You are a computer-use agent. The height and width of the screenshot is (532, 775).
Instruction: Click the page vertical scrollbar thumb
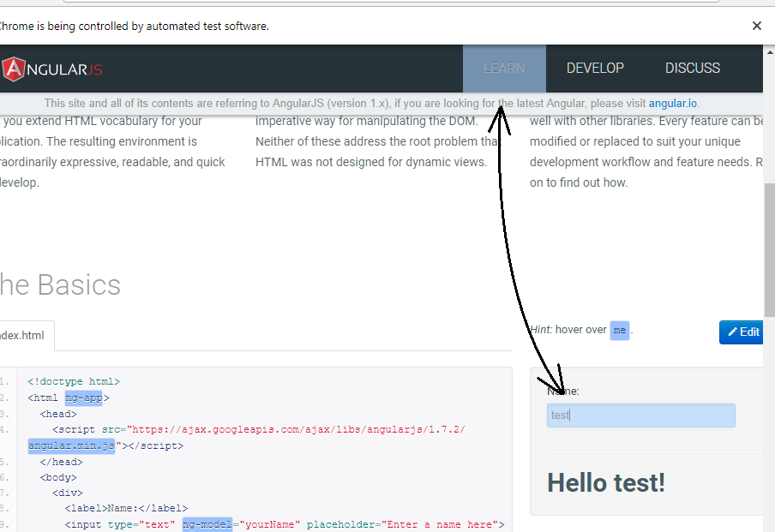769,249
